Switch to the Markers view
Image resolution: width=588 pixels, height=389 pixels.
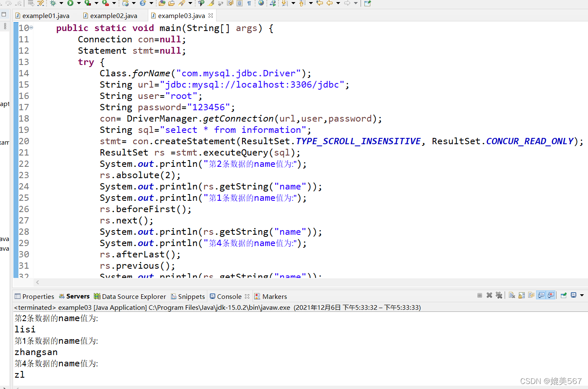[271, 296]
